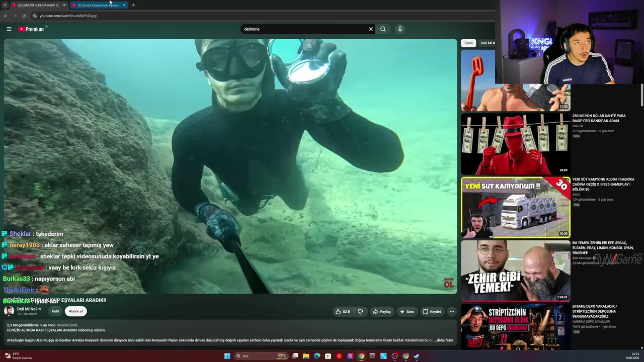Open more actions three-dot menu
The width and height of the screenshot is (644, 362).
point(452,312)
